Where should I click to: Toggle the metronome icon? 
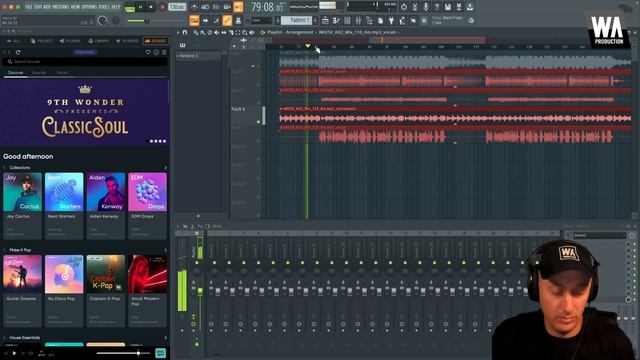(x=194, y=7)
